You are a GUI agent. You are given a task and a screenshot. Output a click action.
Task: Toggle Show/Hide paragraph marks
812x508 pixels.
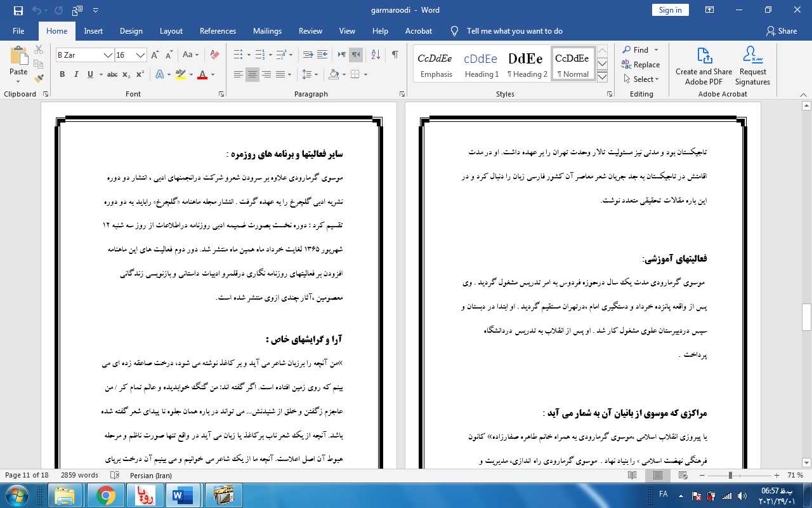[x=395, y=55]
